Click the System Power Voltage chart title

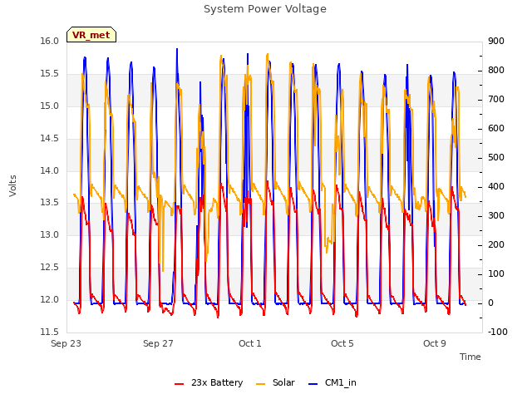click(265, 9)
